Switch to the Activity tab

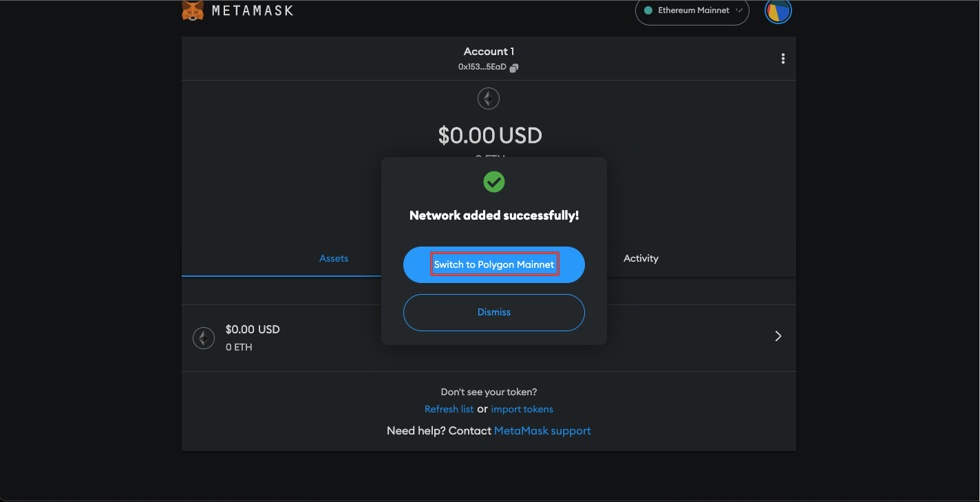(x=641, y=258)
